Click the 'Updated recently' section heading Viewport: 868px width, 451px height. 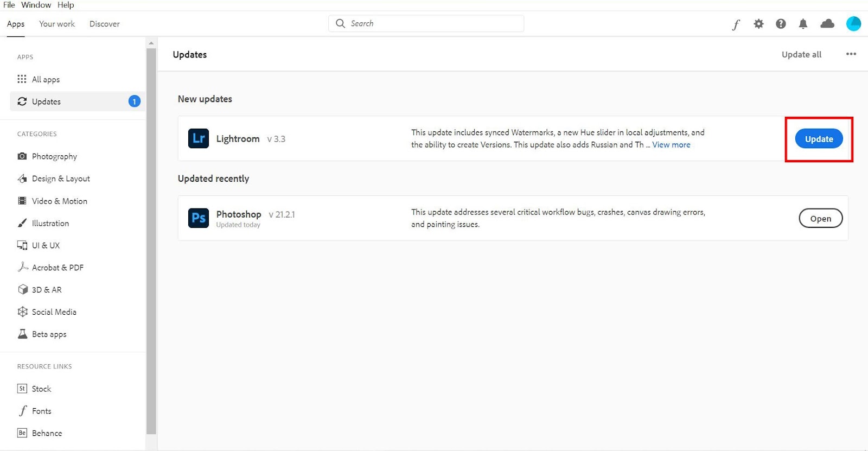click(x=213, y=179)
